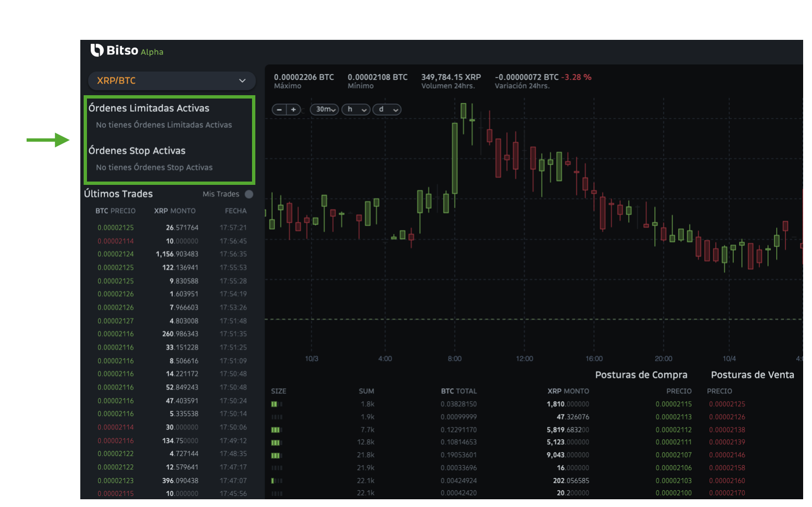
Task: Click the Bitso logo icon
Action: tap(97, 51)
